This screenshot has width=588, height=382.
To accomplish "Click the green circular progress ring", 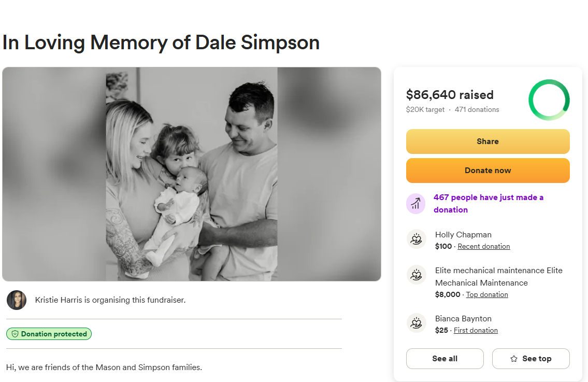I will coord(549,100).
